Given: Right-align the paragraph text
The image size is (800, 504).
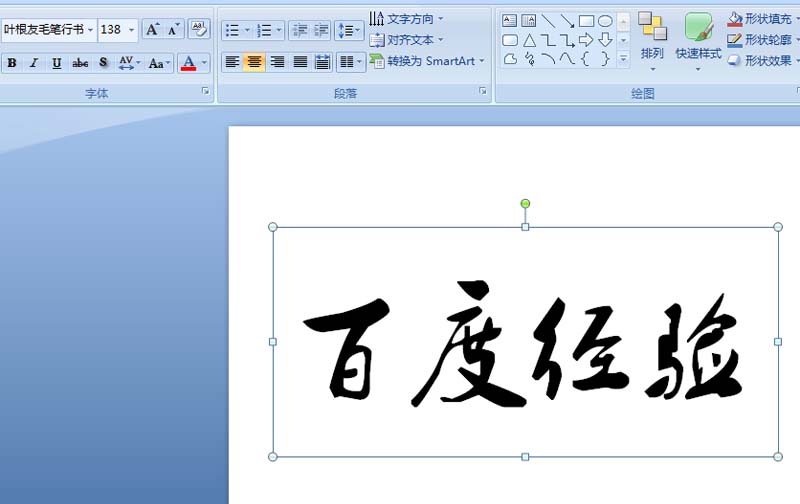Looking at the screenshot, I should coord(278,62).
